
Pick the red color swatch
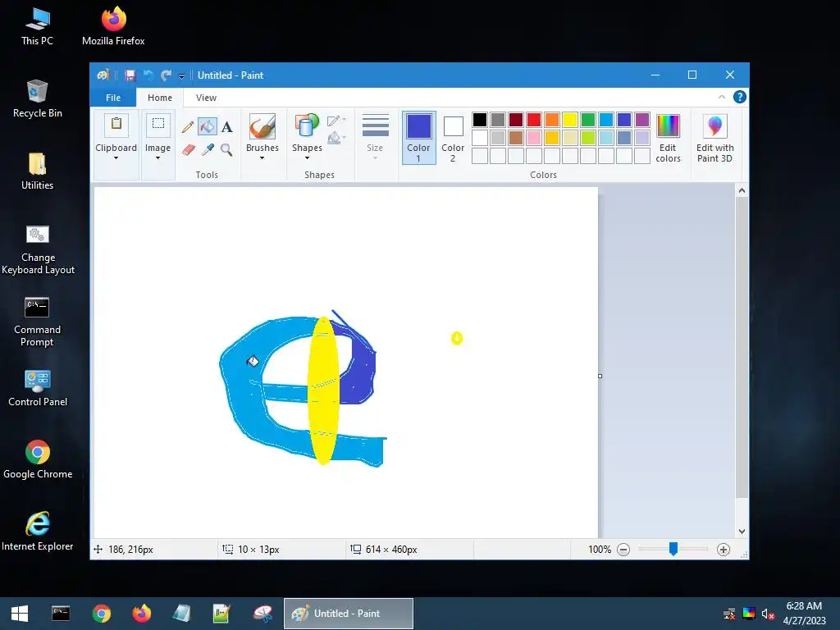click(x=534, y=120)
